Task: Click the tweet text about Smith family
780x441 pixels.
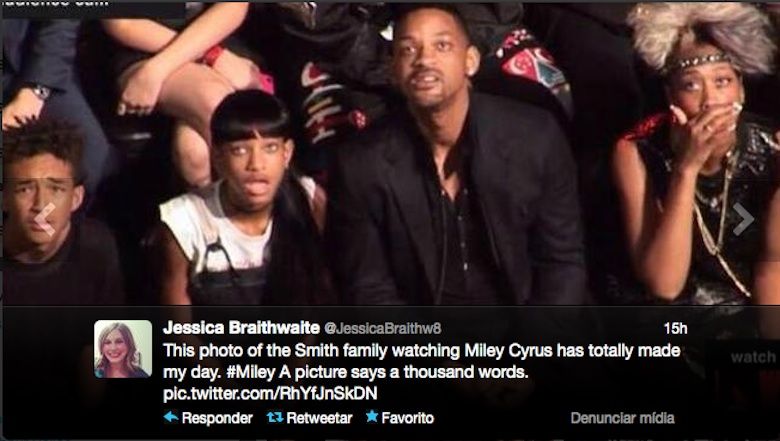Action: point(421,361)
